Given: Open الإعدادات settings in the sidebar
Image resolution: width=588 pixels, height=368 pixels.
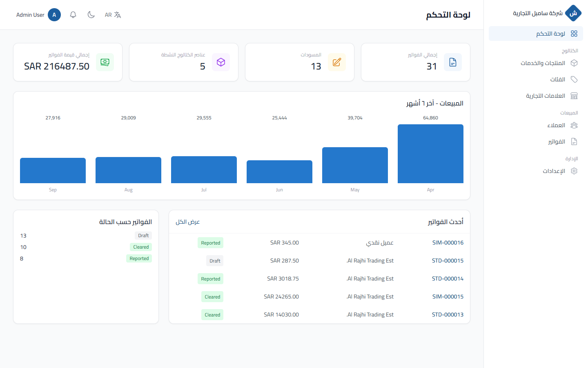Looking at the screenshot, I should [x=536, y=171].
